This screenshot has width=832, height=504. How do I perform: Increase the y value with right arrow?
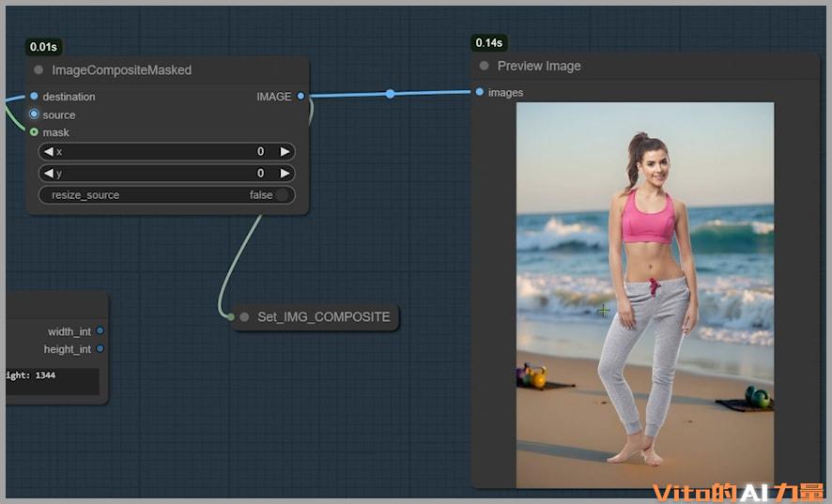(x=285, y=173)
